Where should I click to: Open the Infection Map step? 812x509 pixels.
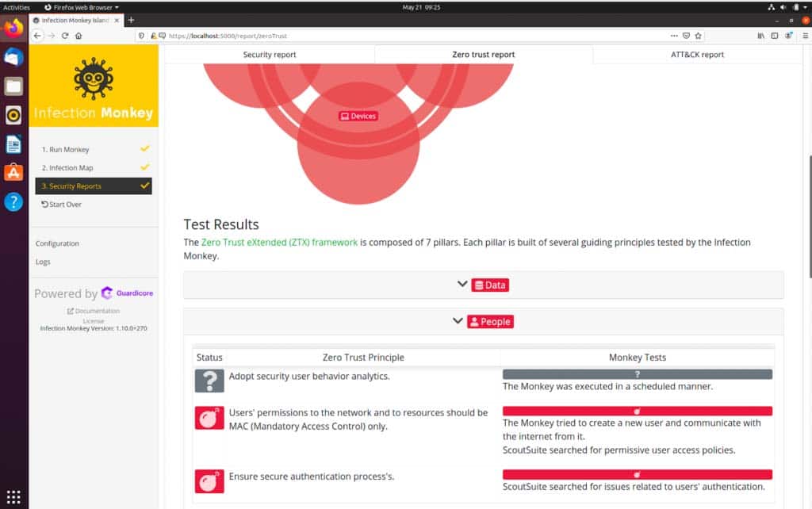(71, 168)
